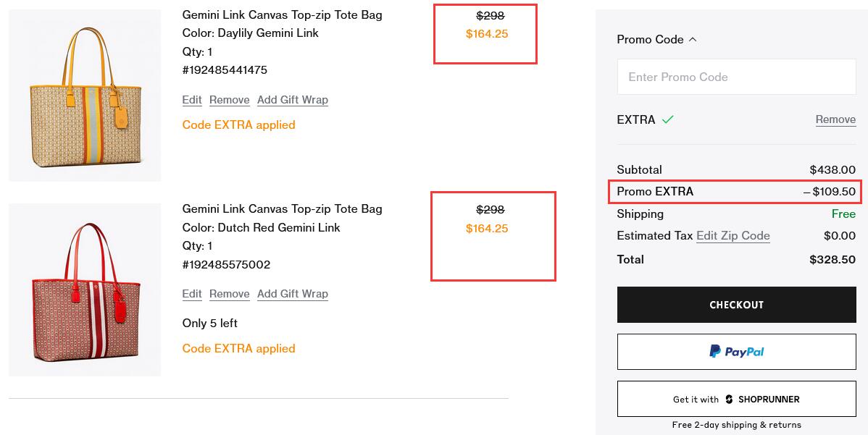This screenshot has height=435, width=868.
Task: Click the Enter Promo Code field
Action: (x=736, y=77)
